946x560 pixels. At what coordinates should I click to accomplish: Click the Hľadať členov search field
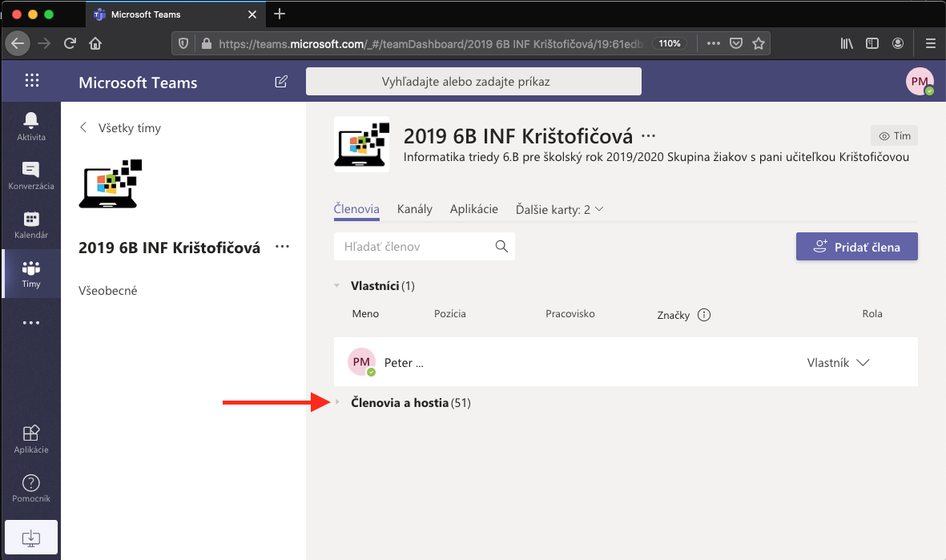[x=415, y=247]
